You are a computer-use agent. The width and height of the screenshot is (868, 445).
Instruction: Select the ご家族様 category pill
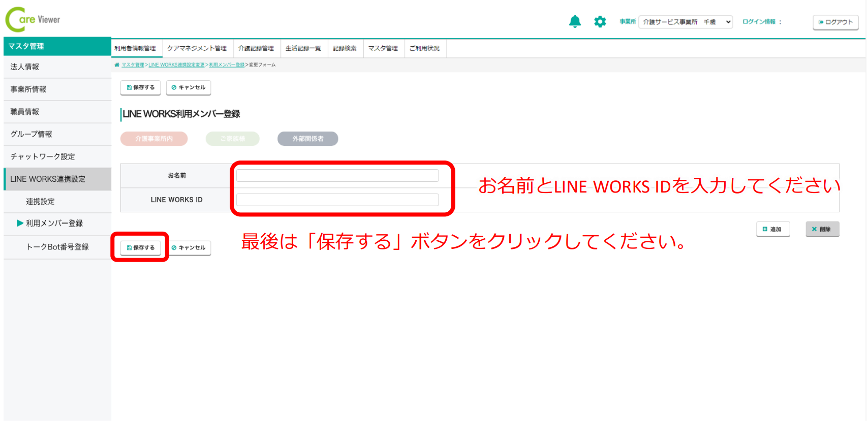pos(233,139)
